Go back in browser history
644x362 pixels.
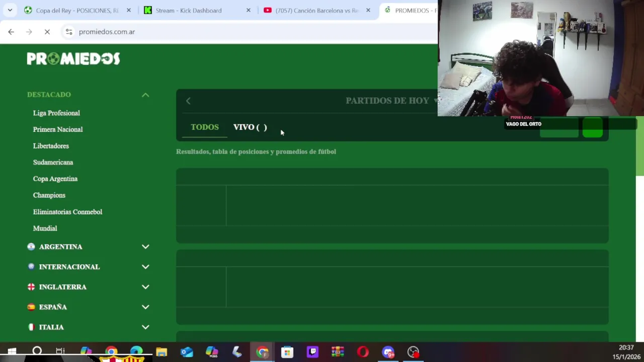coord(11,32)
